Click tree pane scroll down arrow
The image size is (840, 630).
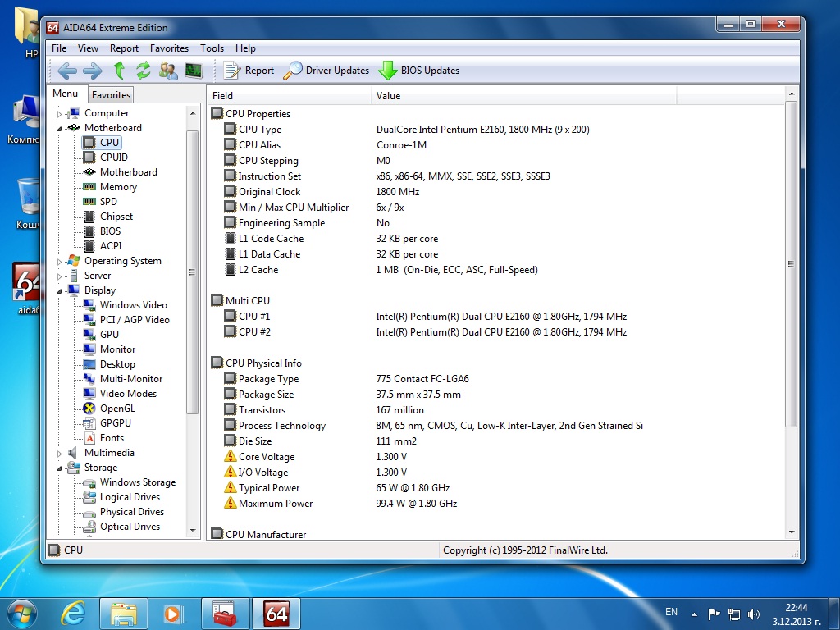pos(193,531)
